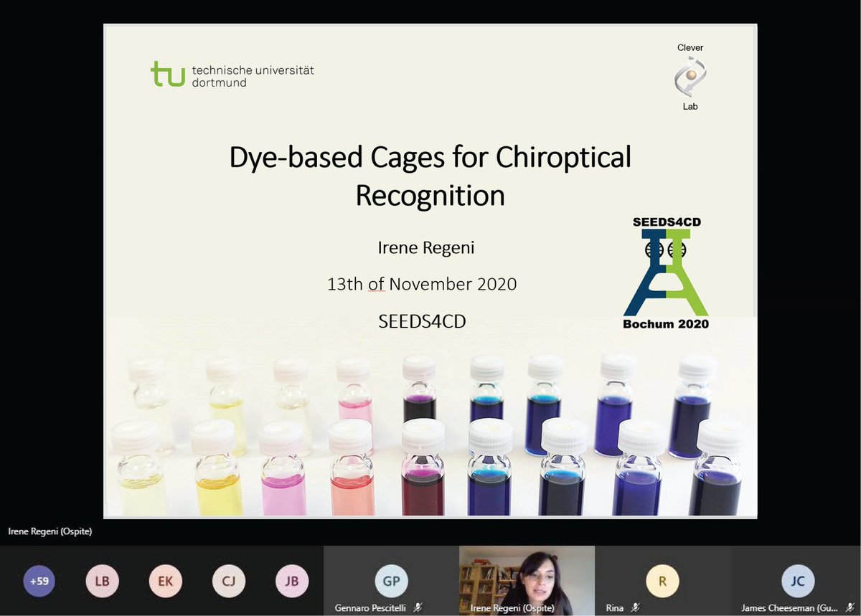
Task: Select the CJ participant avatar
Action: 229,581
